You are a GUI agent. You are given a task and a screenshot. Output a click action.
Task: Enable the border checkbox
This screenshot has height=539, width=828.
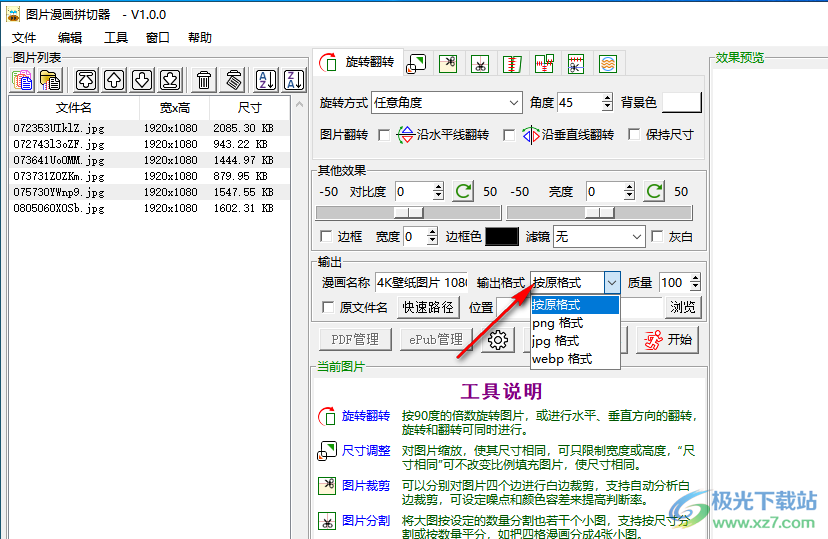pos(326,236)
